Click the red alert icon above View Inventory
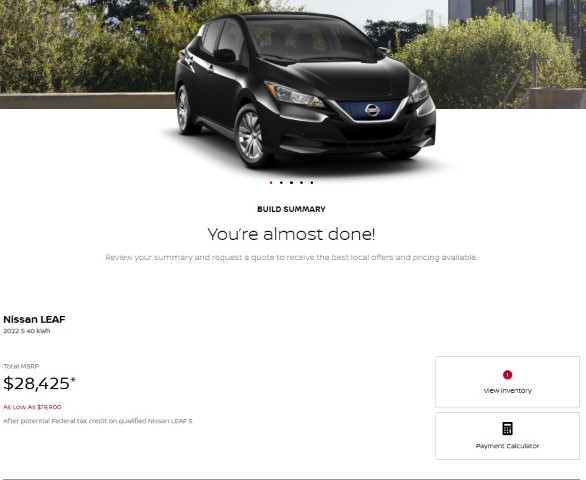The width and height of the screenshot is (586, 480). coord(507,375)
